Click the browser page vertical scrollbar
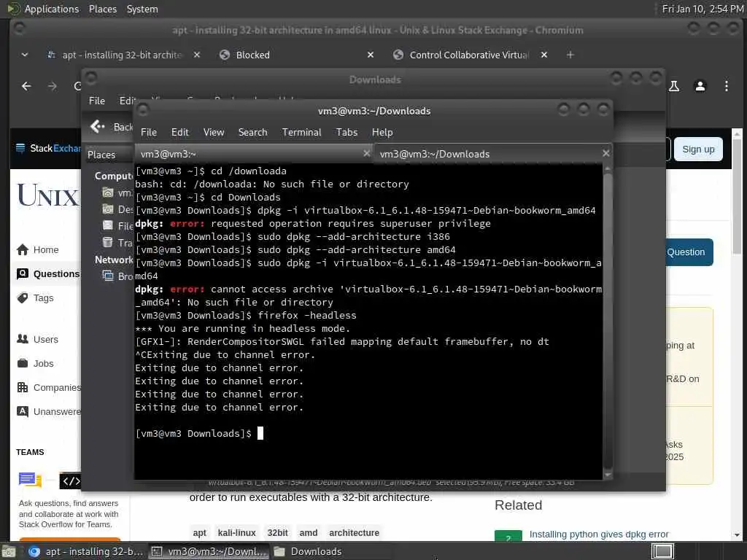 coord(737,333)
